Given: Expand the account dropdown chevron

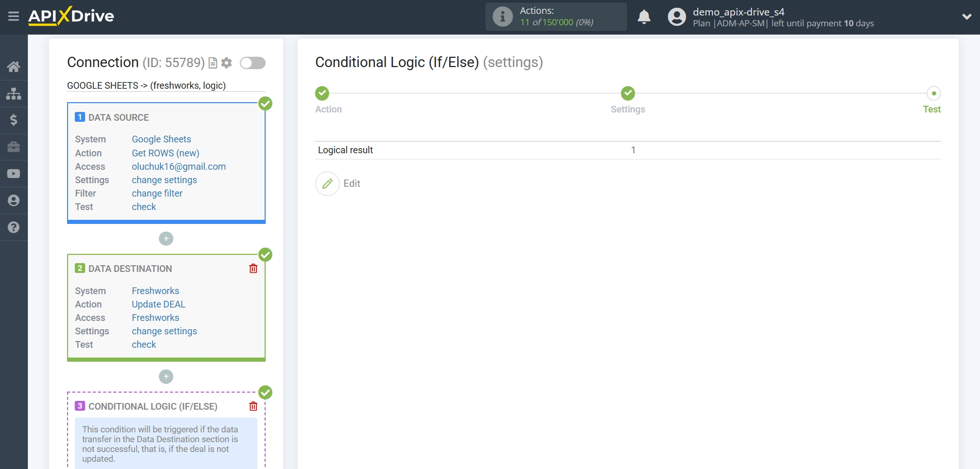Looking at the screenshot, I should (x=967, y=17).
